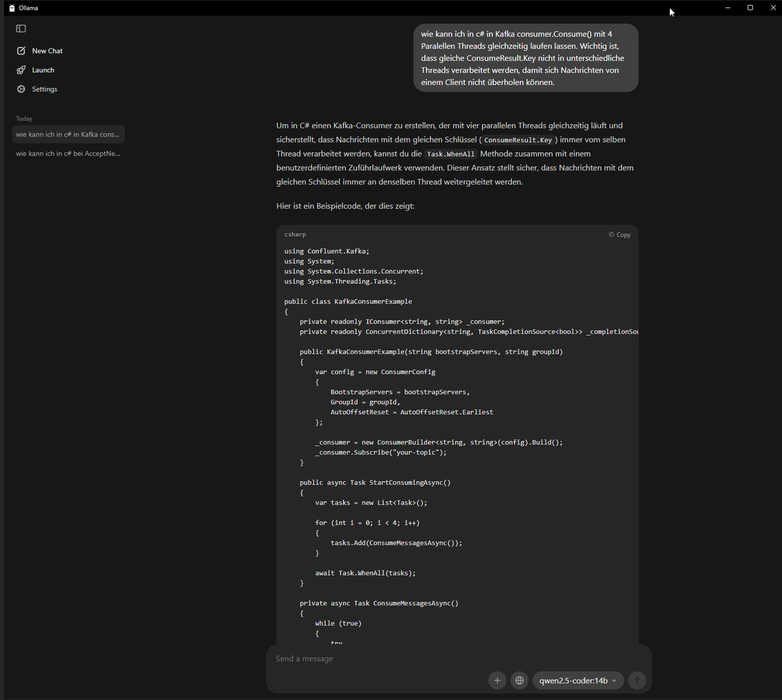
Task: Click 'public async Task StartConsumingAsync()' line
Action: [375, 482]
